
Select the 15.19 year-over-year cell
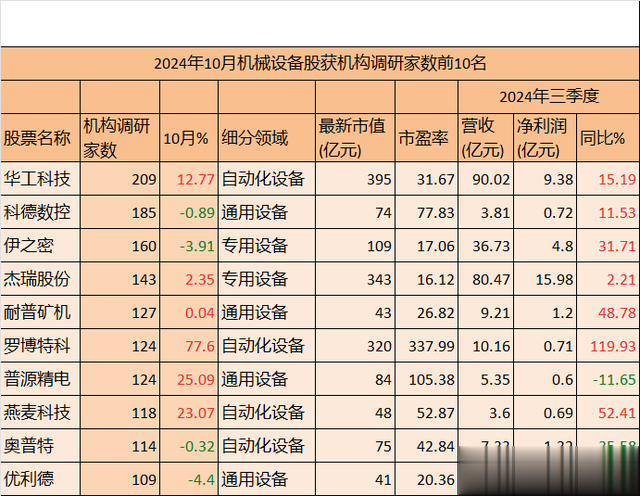(608, 179)
